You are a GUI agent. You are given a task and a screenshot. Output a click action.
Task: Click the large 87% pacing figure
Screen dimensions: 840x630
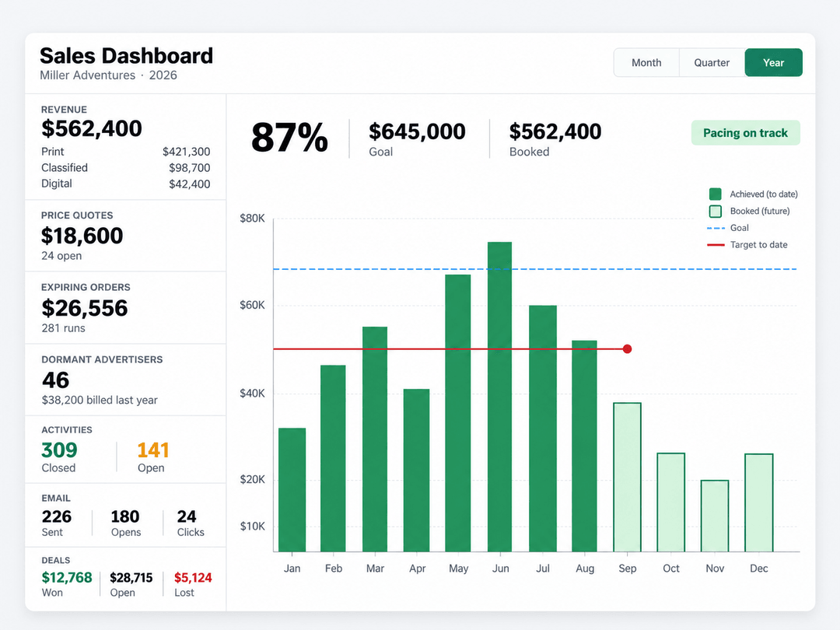pos(289,138)
